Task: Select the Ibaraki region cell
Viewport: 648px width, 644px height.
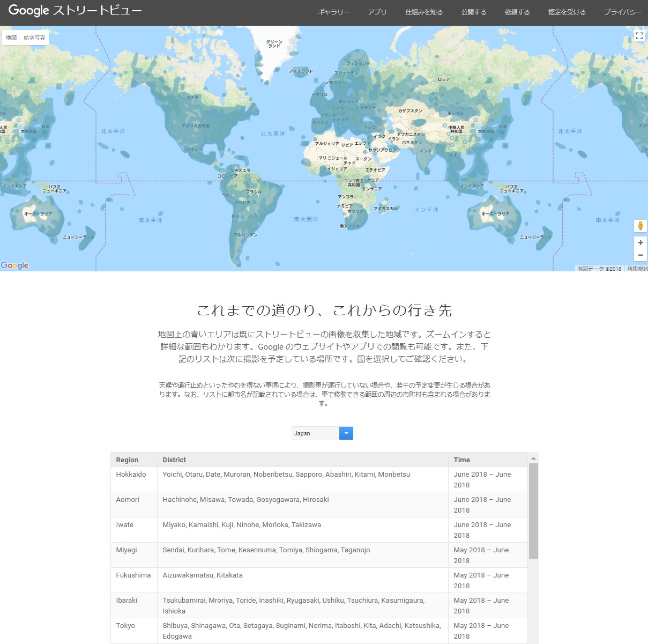Action: [134, 605]
